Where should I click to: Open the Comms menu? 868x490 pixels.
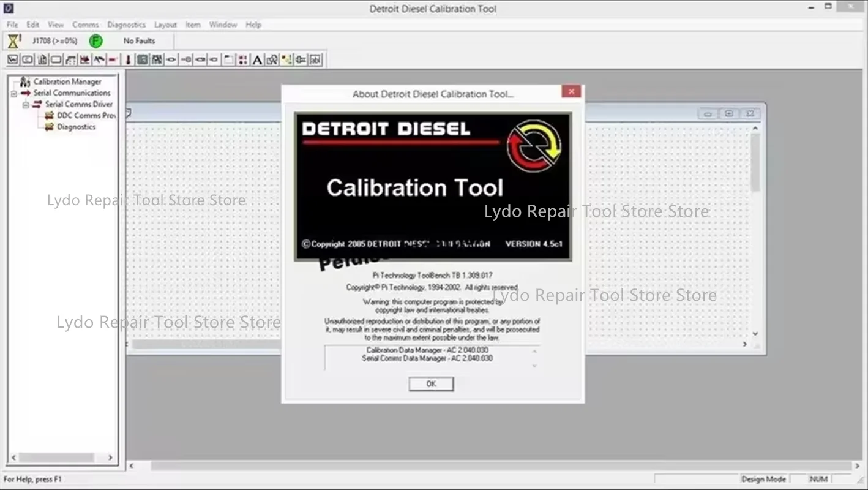[x=85, y=24]
